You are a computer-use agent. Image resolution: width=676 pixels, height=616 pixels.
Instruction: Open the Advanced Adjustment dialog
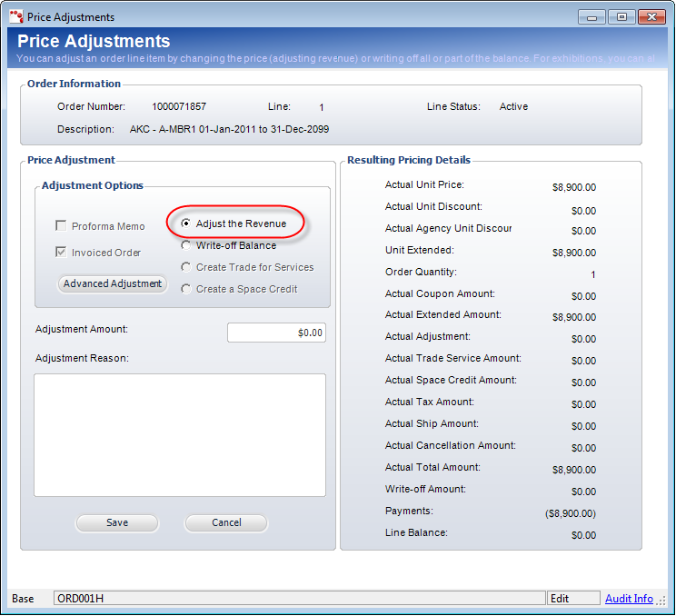pyautogui.click(x=113, y=283)
